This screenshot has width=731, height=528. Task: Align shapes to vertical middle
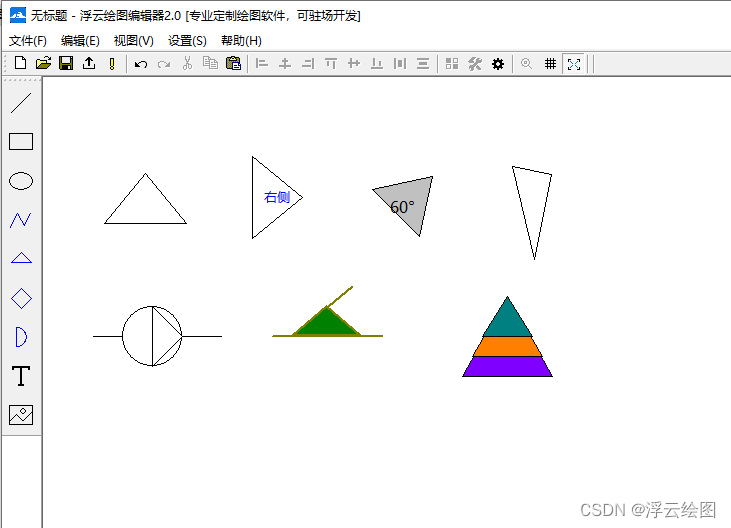[354, 64]
